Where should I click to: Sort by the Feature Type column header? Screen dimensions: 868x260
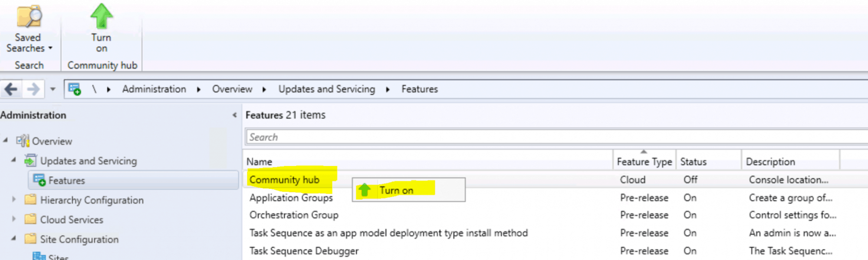(644, 161)
